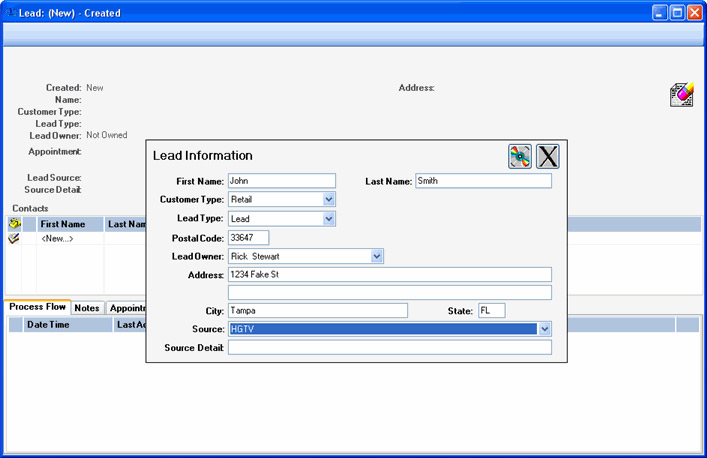707x458 pixels.
Task: Click the 'Lead Information' dialog title
Action: click(202, 156)
